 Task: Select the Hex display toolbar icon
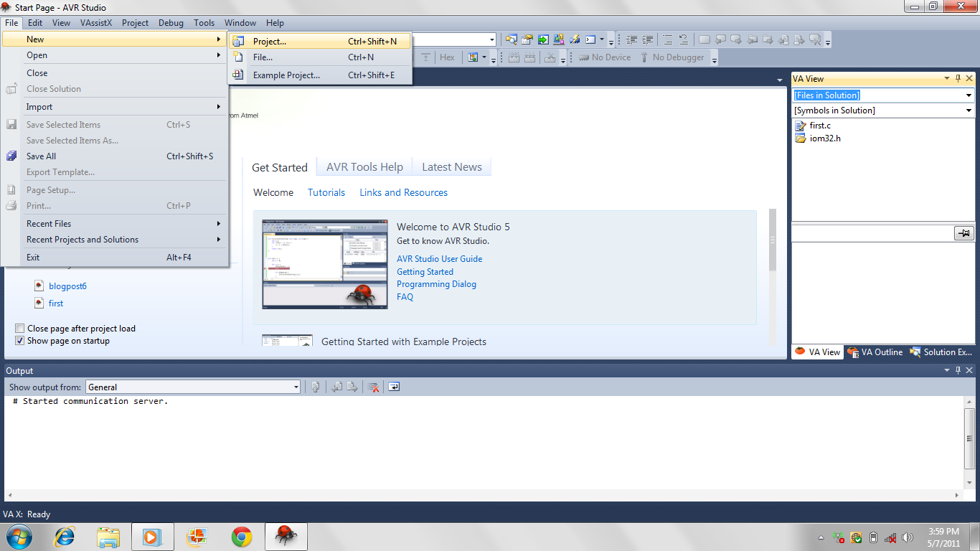tap(447, 57)
